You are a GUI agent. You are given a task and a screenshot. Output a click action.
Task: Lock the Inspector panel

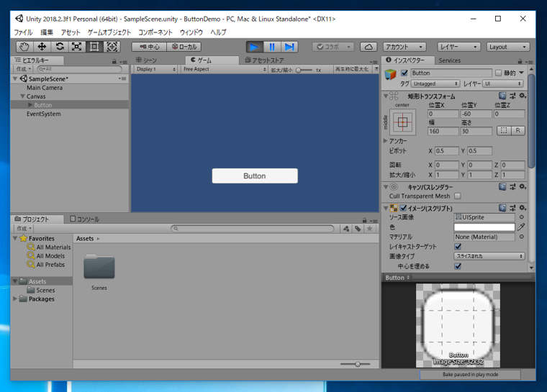coord(520,61)
